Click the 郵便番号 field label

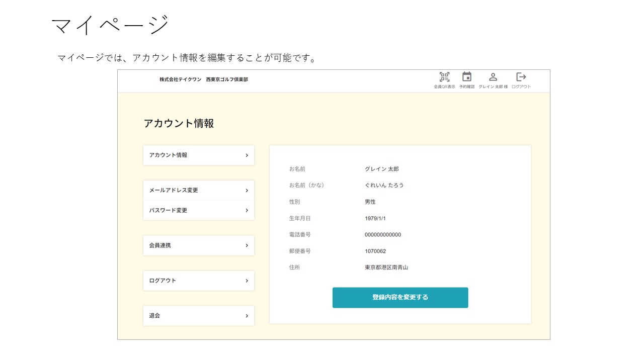[300, 251]
